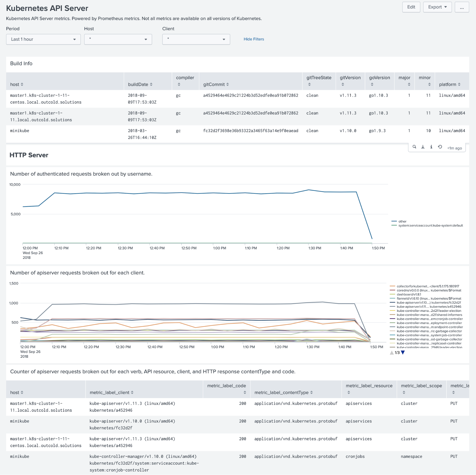The image size is (476, 475).
Task: Click kube-controller eployment-controller legend entry
Action: click(x=426, y=323)
